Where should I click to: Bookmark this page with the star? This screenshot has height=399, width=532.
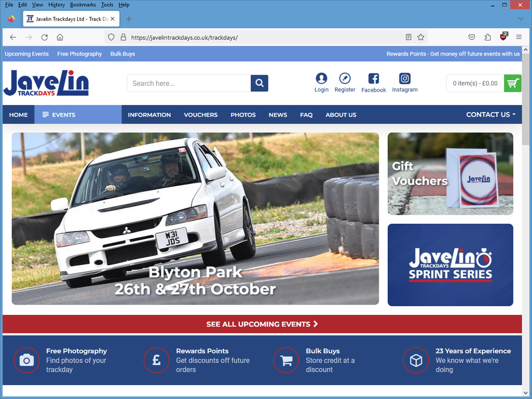pyautogui.click(x=421, y=37)
